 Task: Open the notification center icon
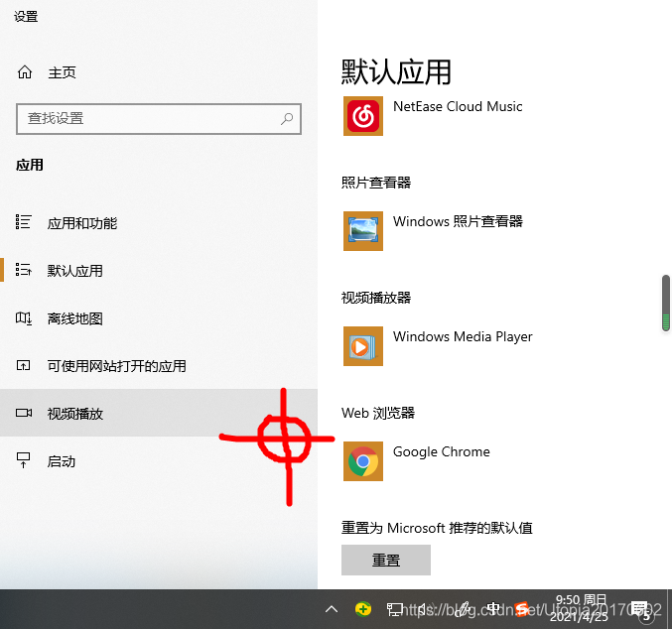pyautogui.click(x=642, y=610)
